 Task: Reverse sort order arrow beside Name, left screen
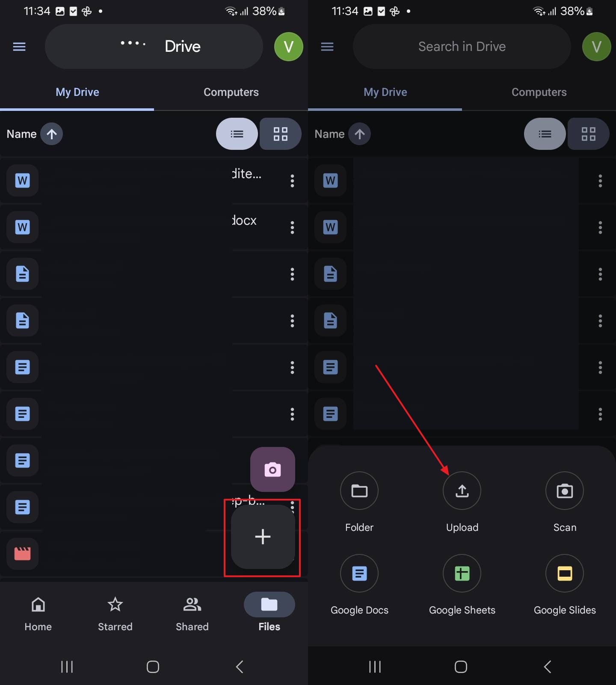tap(52, 134)
